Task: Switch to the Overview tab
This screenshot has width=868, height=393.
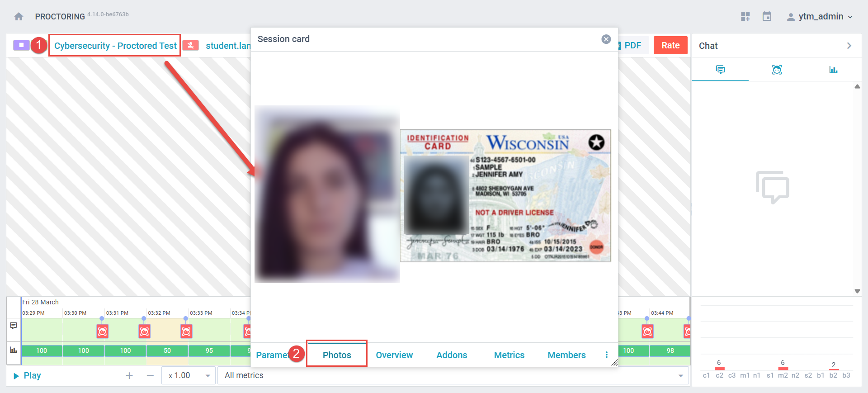Action: (394, 355)
